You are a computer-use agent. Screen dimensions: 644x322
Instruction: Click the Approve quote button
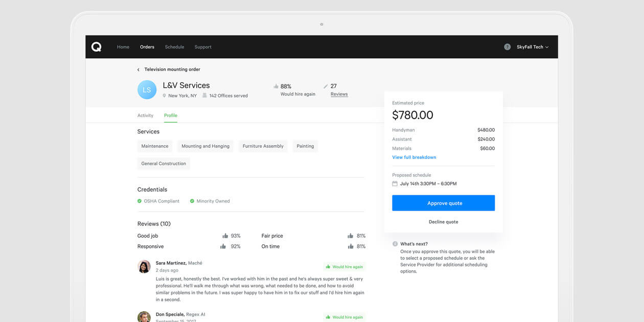point(443,203)
